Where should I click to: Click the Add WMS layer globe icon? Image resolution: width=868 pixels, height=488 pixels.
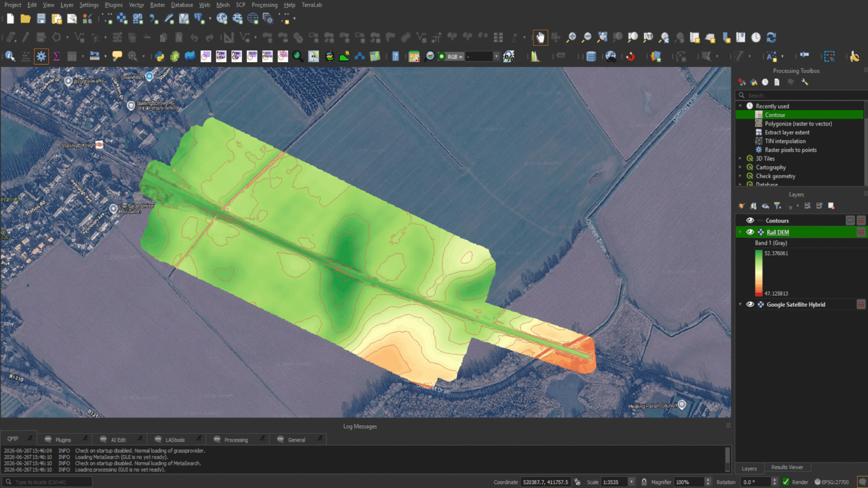[222, 19]
